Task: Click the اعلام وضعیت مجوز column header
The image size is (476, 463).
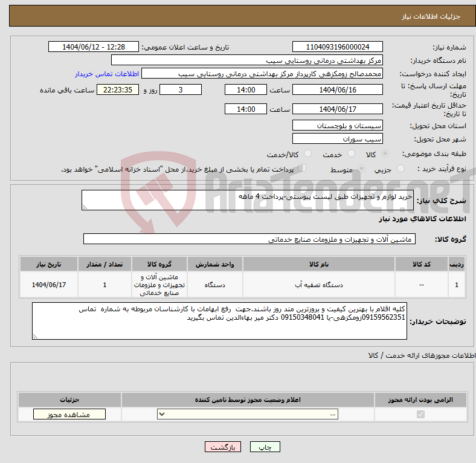Action: click(248, 400)
